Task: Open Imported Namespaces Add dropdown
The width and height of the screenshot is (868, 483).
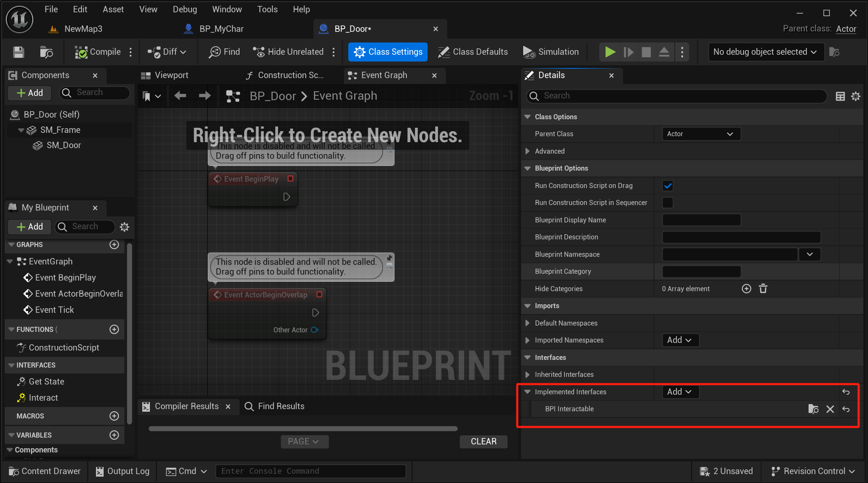Action: point(680,340)
